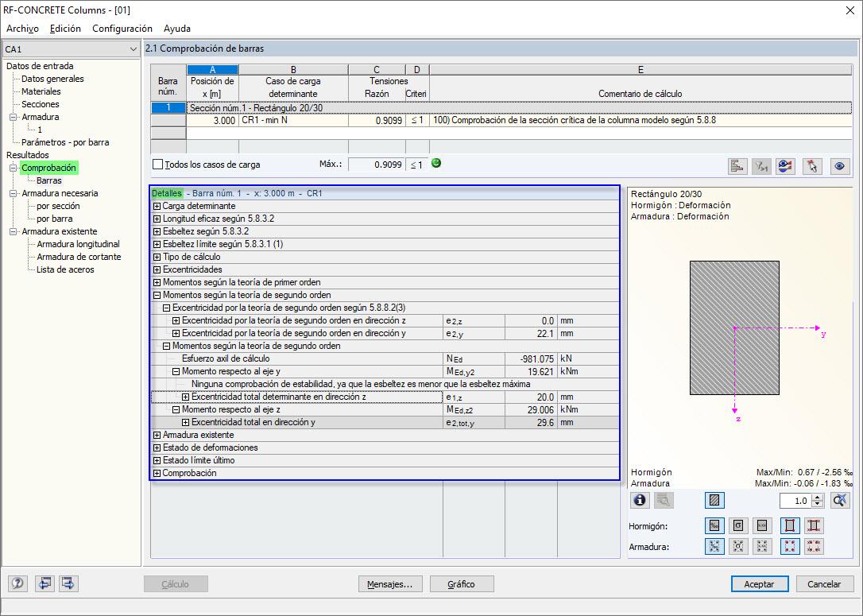This screenshot has width=863, height=616.
Task: Select the Armadura icon with red corner dots
Action: pos(790,546)
